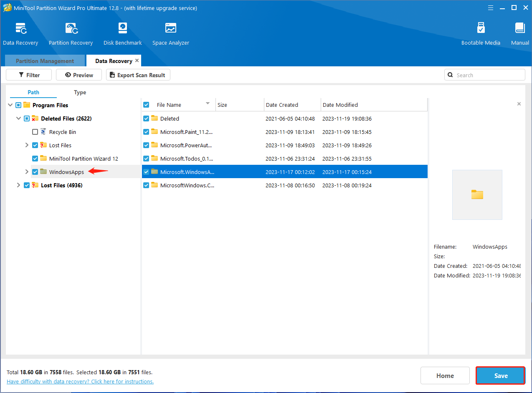Switch to the Partition Management tab
Image resolution: width=532 pixels, height=393 pixels.
[45, 61]
